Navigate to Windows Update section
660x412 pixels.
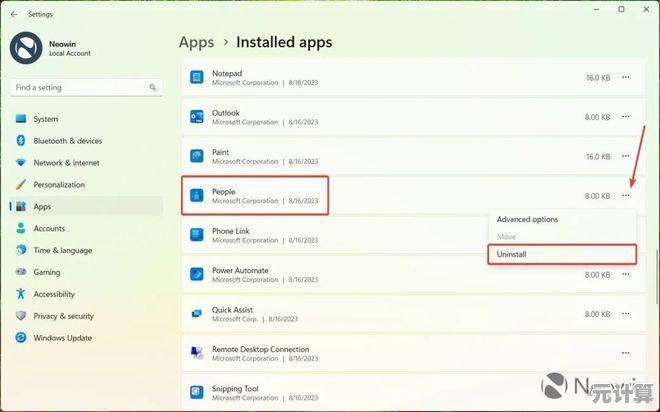(x=62, y=338)
